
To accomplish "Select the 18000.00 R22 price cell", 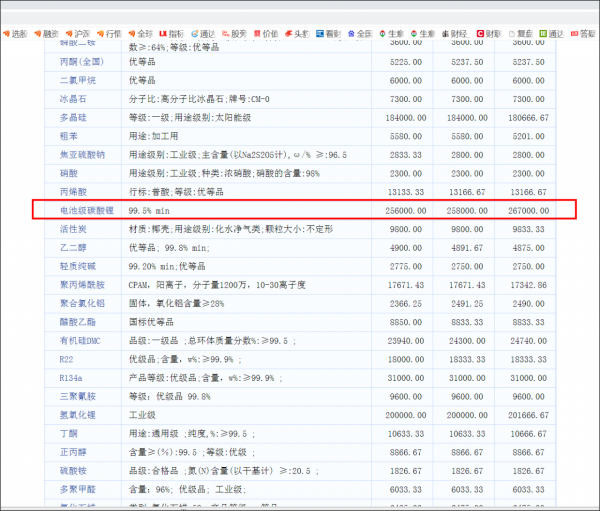I will (x=406, y=359).
